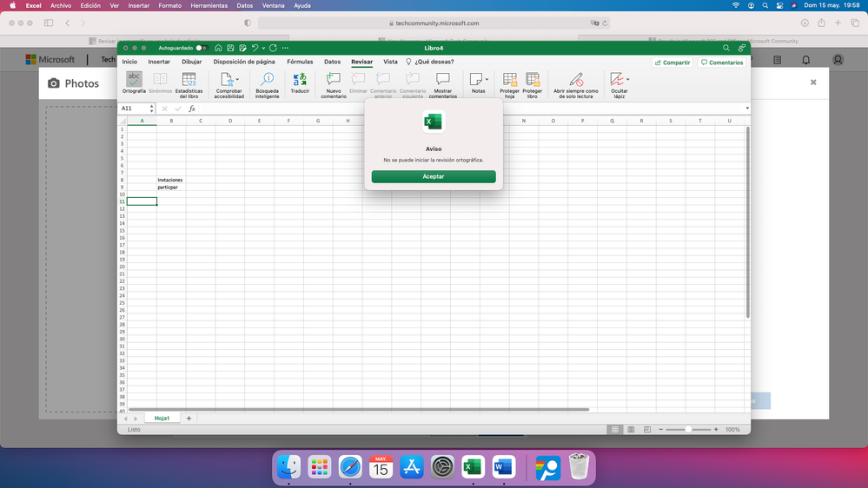Viewport: 868px width, 488px height.
Task: Open Finder from the Dock
Action: (288, 467)
